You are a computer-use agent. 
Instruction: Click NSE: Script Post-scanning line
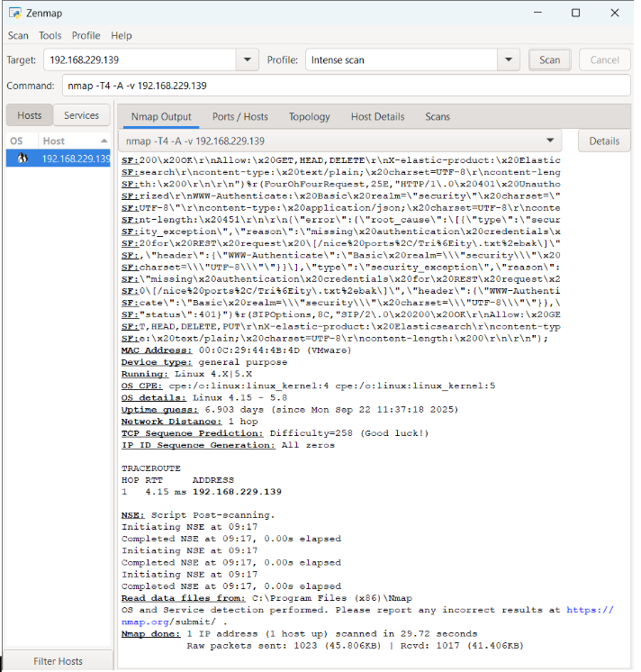198,515
